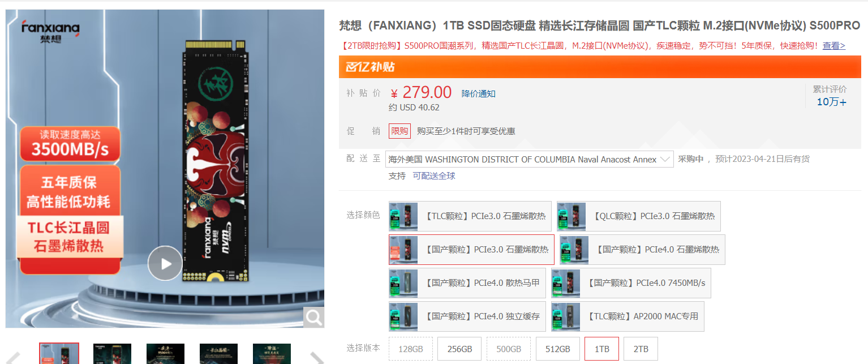Pick 【国产颗粒】PCIe4.0 独立缓存 variant
This screenshot has height=364, width=868.
[x=467, y=316]
